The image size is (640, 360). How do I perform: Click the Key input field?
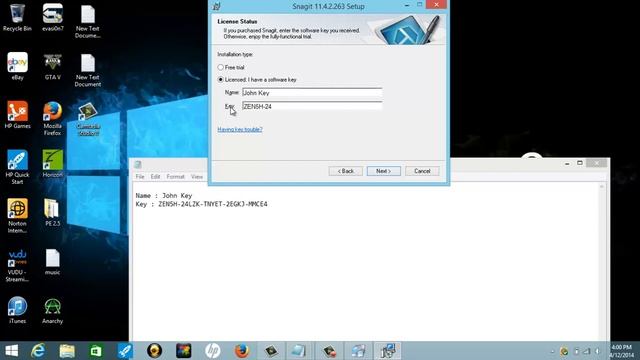click(312, 106)
